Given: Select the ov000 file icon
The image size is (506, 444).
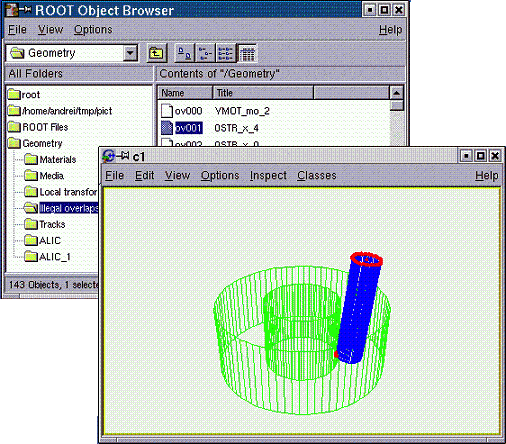Looking at the screenshot, I should [167, 111].
